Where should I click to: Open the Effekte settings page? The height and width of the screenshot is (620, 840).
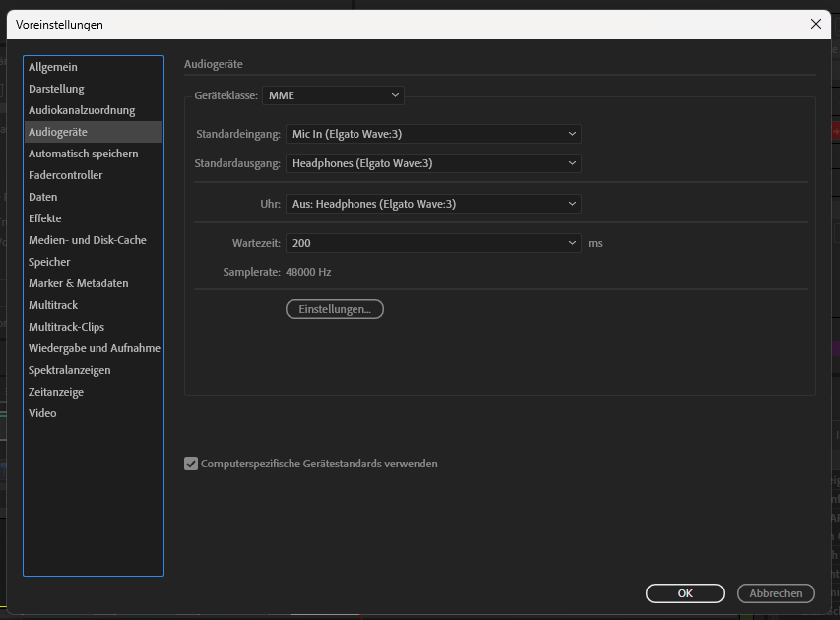point(48,217)
